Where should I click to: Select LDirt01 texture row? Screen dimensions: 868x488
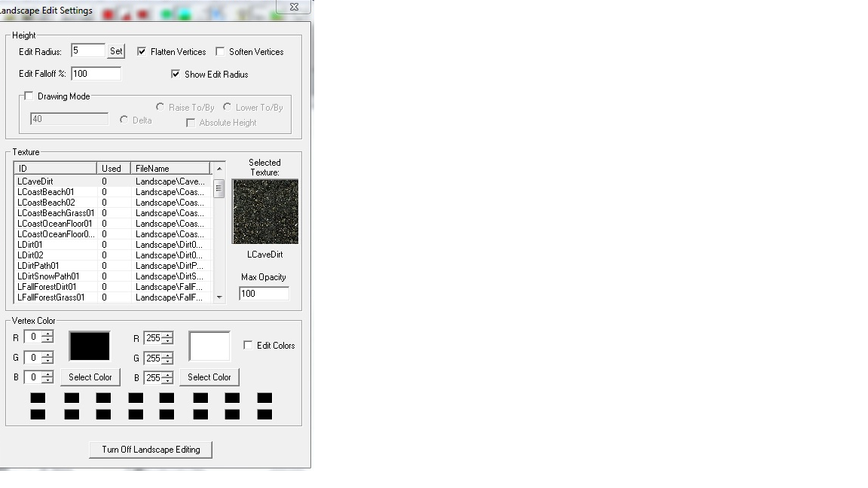click(x=113, y=245)
